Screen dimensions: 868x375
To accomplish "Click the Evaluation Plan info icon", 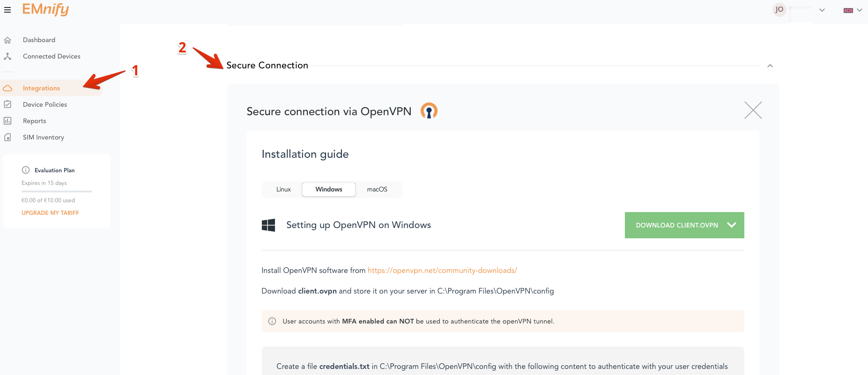I will [26, 170].
